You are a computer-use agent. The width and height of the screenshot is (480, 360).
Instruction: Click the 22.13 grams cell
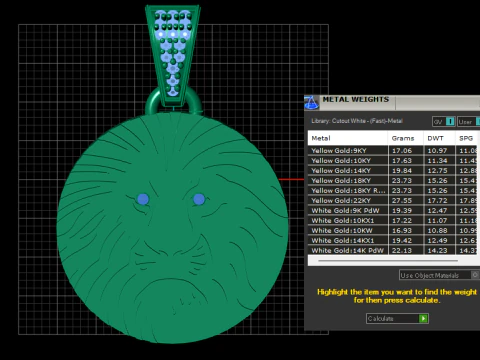406,250
